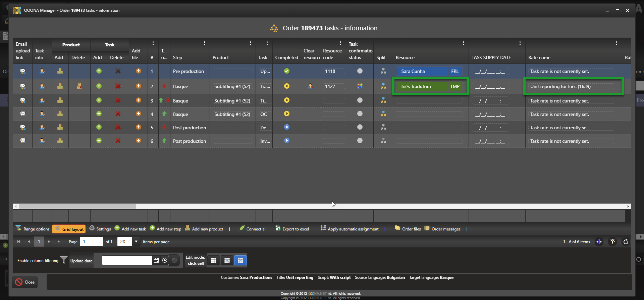Click email upload link icon for row 1
Image resolution: width=644 pixels, height=300 pixels.
pos(23,71)
